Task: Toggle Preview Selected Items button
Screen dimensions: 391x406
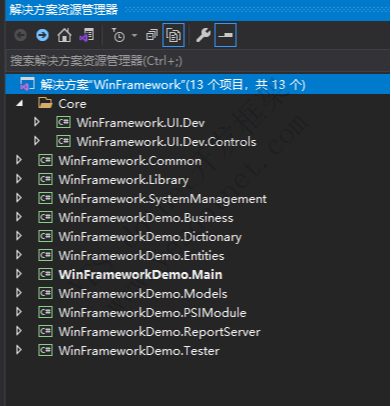Action: (226, 35)
